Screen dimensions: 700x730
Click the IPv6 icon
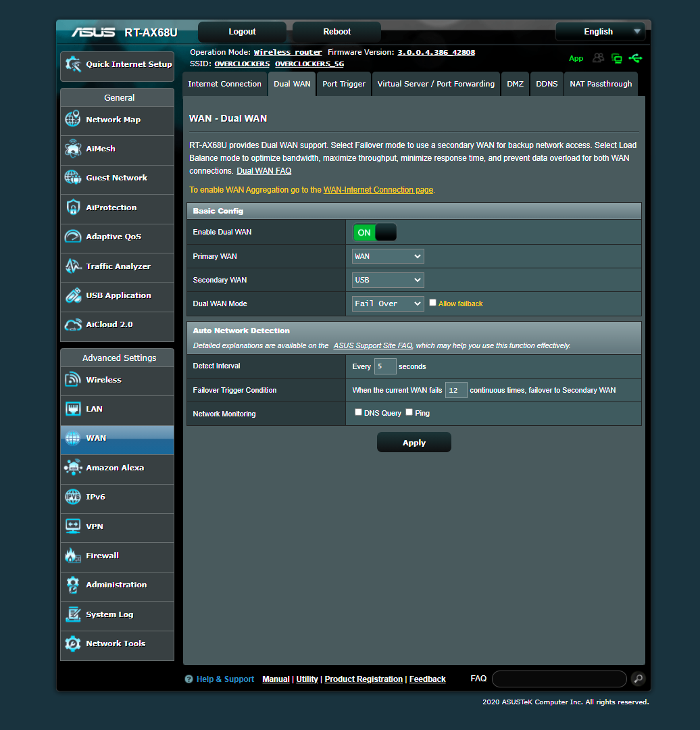pyautogui.click(x=73, y=497)
